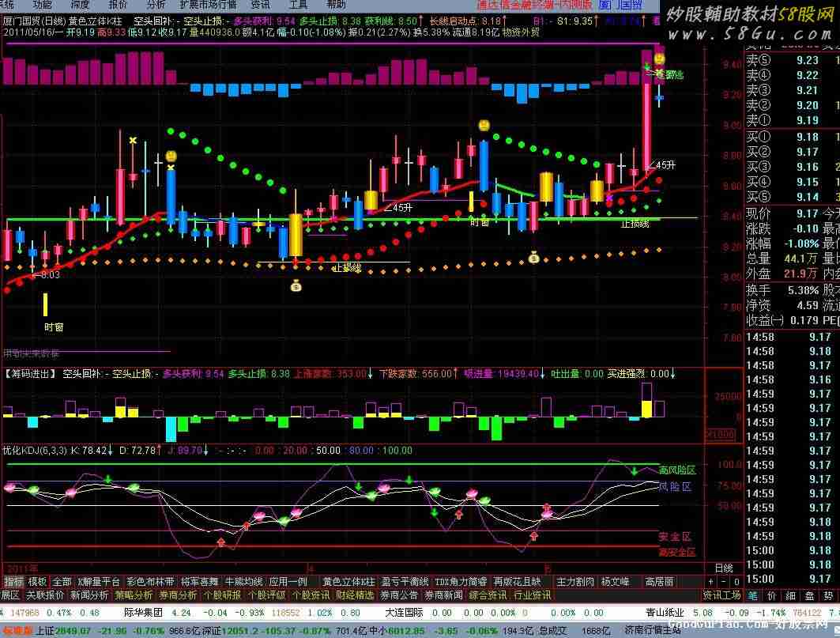Open the 功能 menu
840x638 pixels.
[x=42, y=5]
